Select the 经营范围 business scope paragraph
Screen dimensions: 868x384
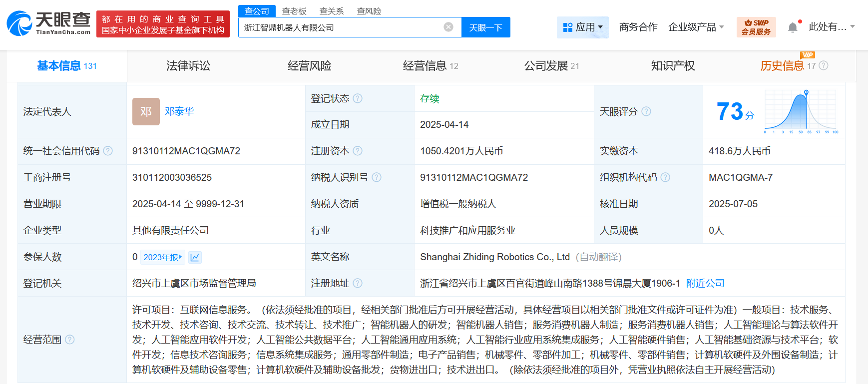pyautogui.click(x=485, y=340)
